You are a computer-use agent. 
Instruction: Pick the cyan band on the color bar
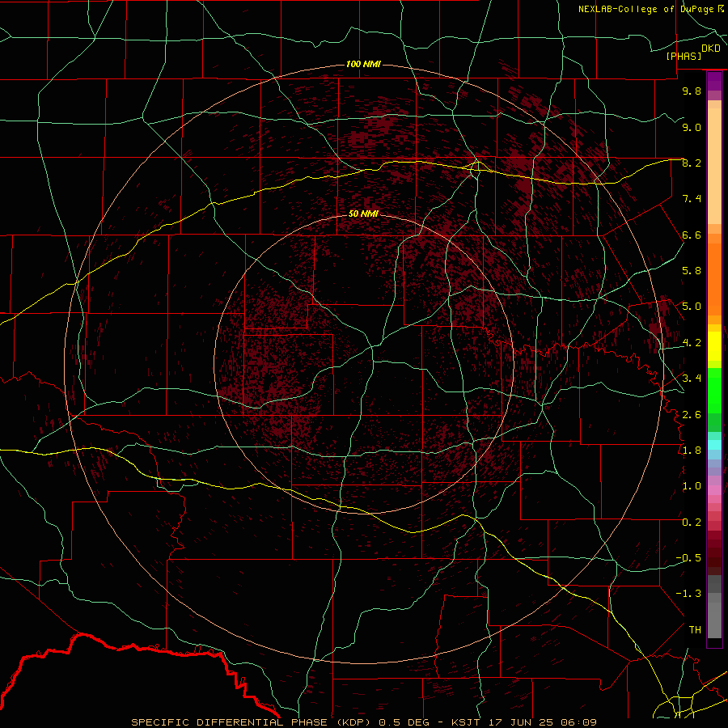pos(714,445)
